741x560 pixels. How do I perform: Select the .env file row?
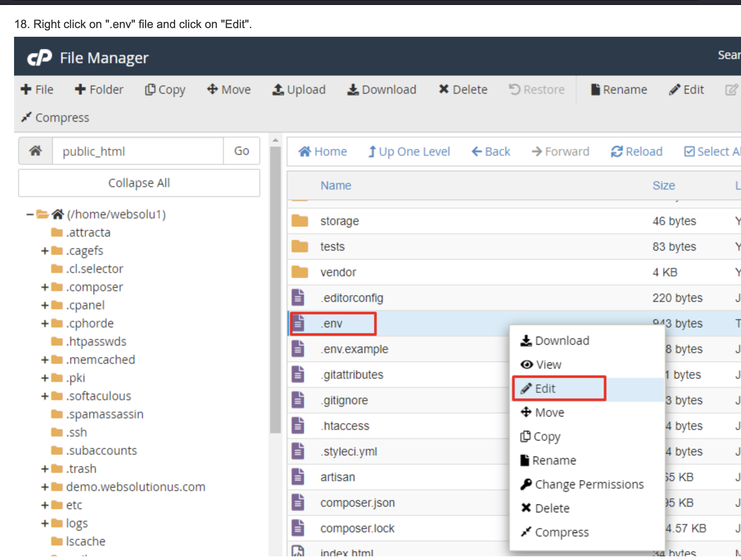click(514, 323)
